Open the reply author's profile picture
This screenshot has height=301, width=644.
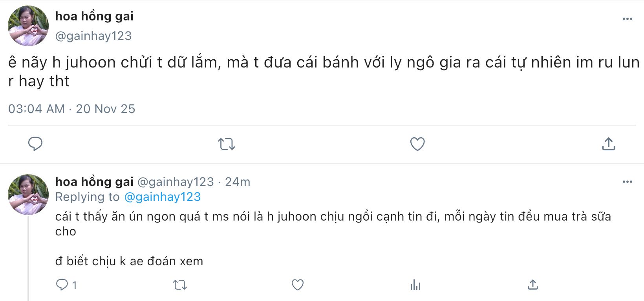(x=28, y=195)
